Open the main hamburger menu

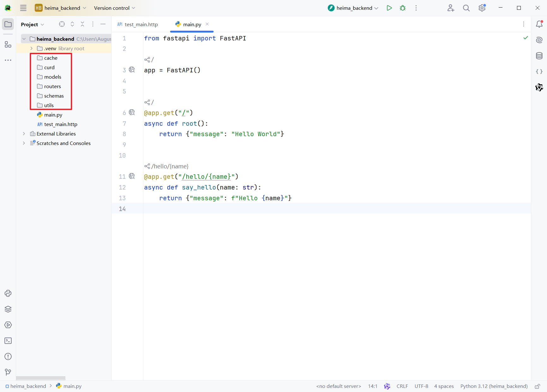pyautogui.click(x=23, y=8)
